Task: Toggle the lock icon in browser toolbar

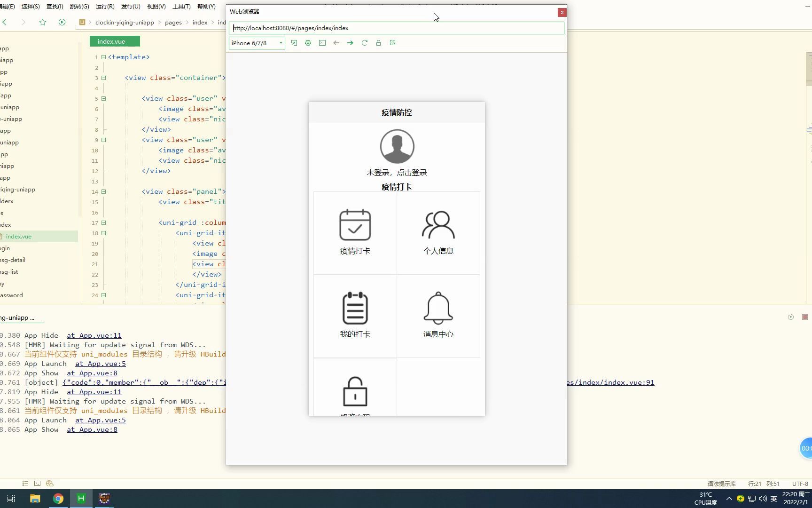Action: tap(378, 43)
